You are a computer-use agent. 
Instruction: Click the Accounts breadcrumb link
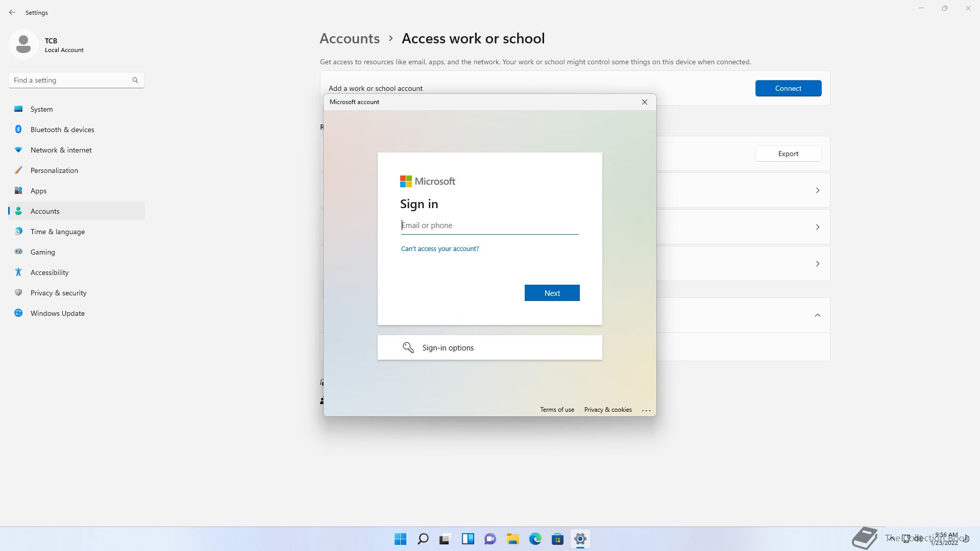(x=349, y=39)
